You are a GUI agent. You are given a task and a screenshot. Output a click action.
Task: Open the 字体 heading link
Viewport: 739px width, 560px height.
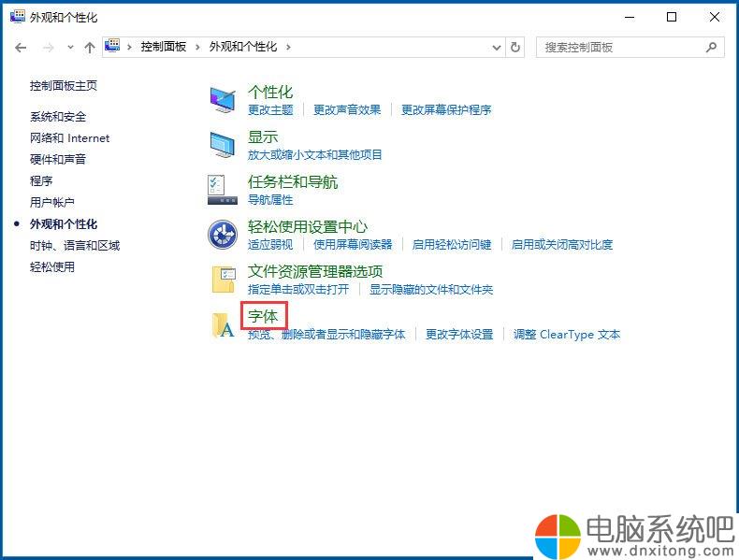pyautogui.click(x=263, y=316)
